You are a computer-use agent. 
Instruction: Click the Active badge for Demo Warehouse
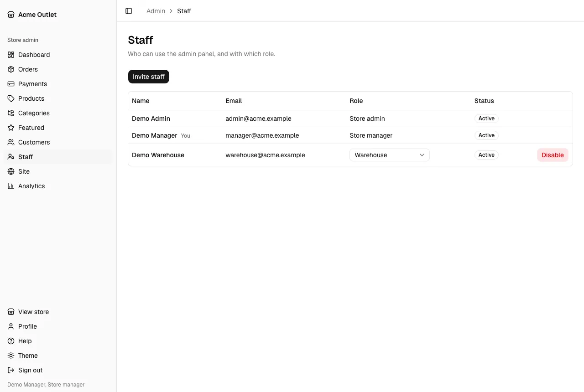tap(486, 155)
